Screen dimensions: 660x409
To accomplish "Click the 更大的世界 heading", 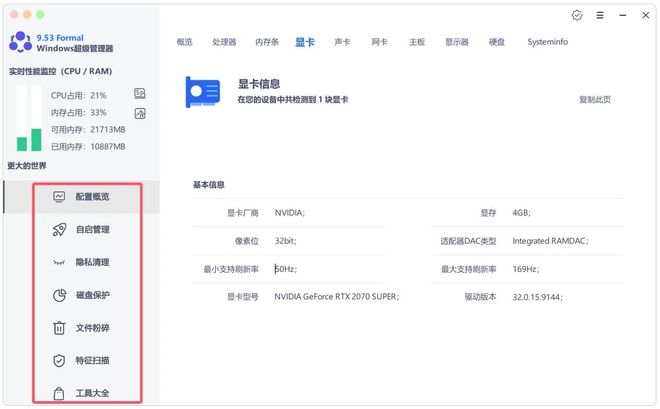I will [27, 166].
